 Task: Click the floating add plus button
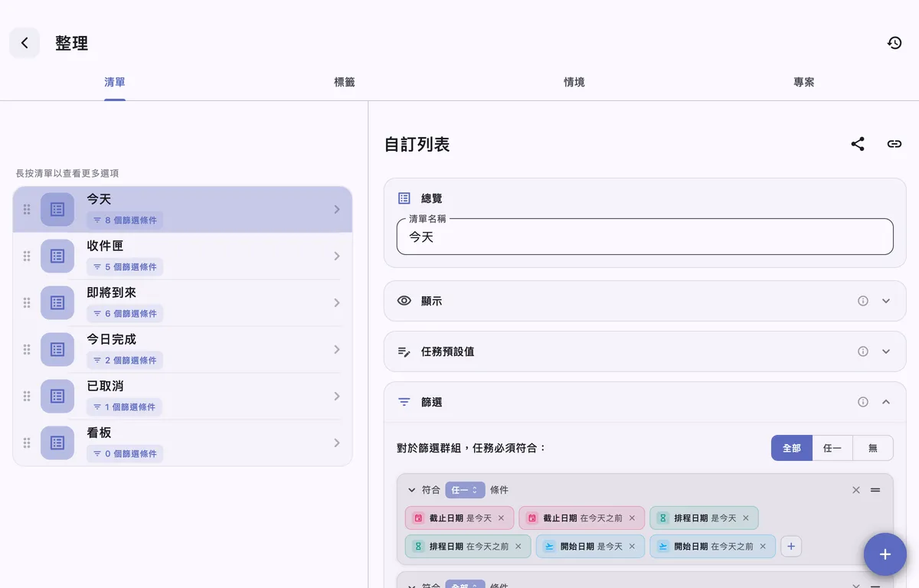click(x=885, y=554)
